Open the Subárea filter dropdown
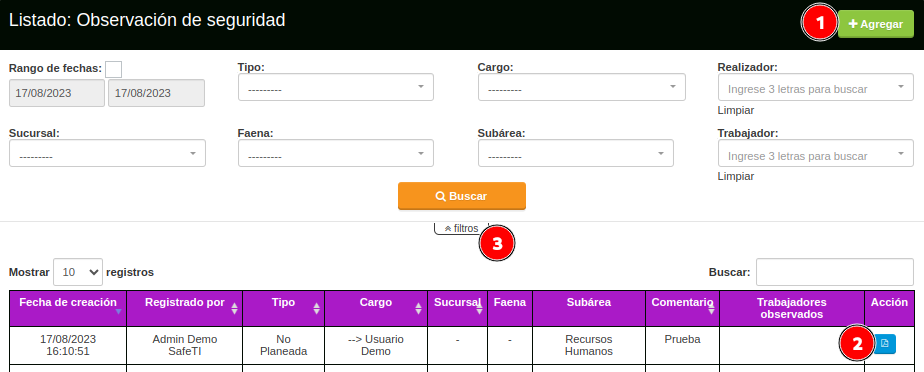 (x=576, y=153)
